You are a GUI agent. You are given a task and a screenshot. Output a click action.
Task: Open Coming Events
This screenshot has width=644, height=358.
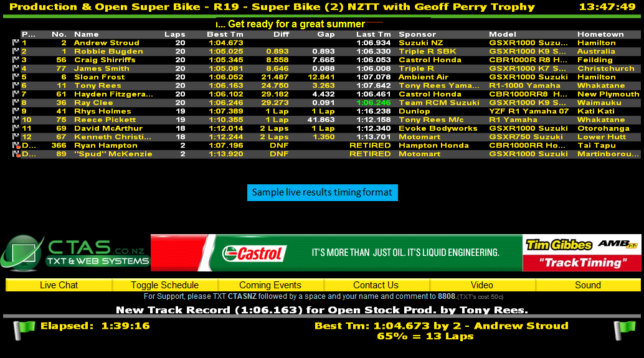point(270,285)
